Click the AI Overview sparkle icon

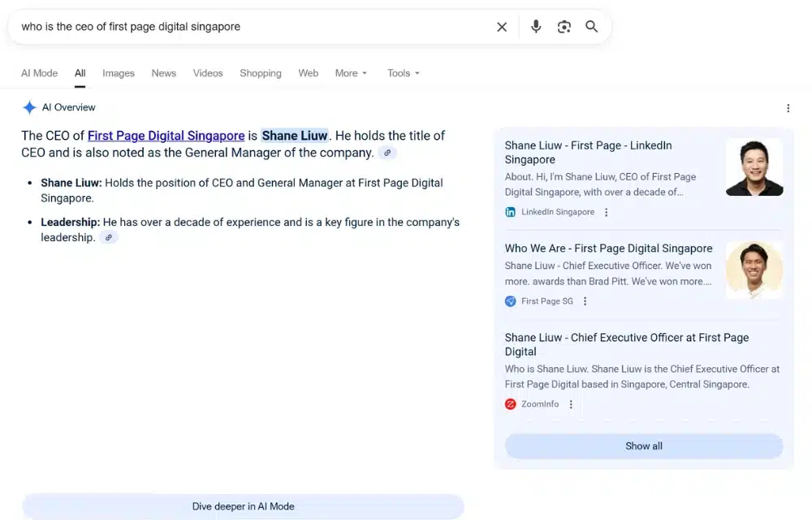click(29, 107)
